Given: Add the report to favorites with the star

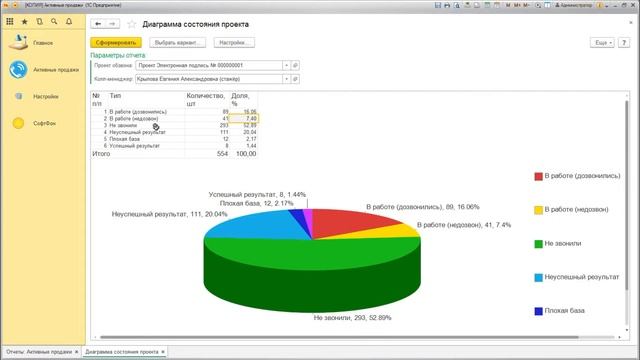Looking at the screenshot, I should pos(131,24).
